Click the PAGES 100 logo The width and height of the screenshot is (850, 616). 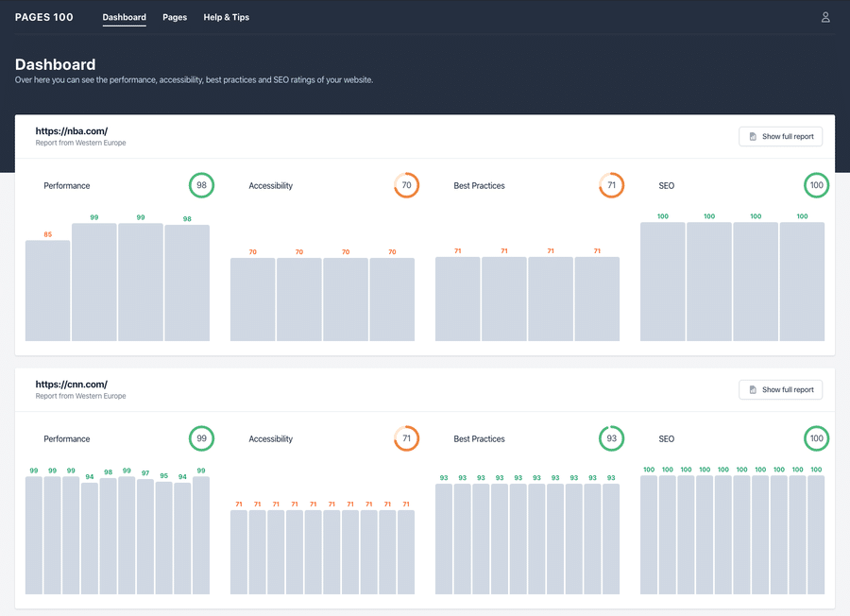(43, 17)
